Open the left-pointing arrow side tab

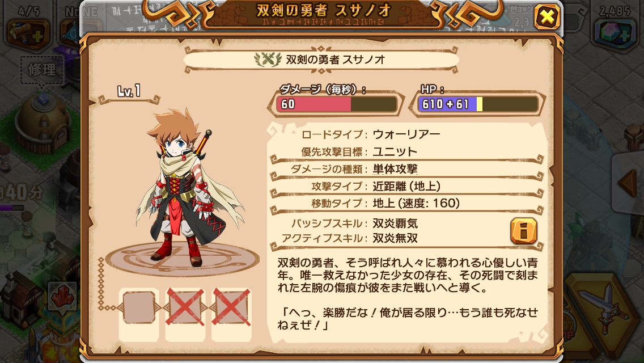click(x=628, y=183)
